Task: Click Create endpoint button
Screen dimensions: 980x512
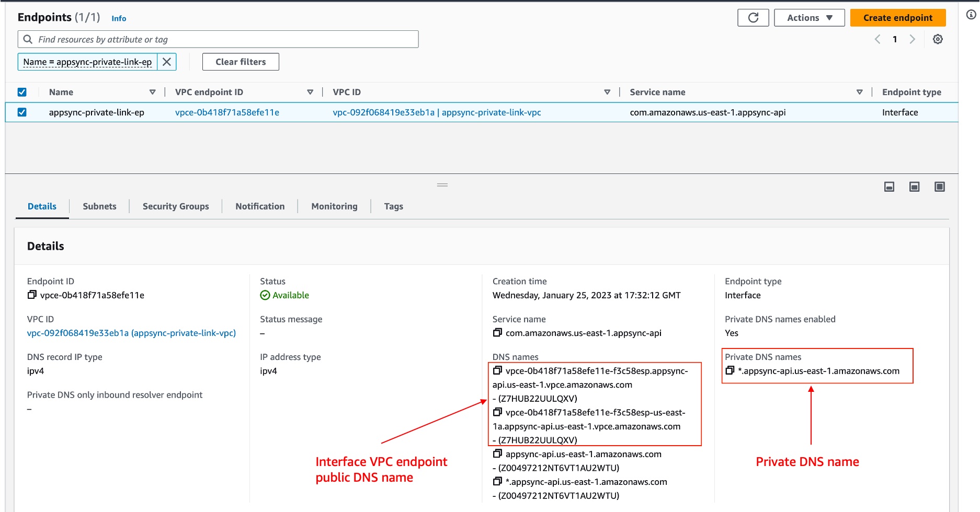Action: click(x=897, y=18)
